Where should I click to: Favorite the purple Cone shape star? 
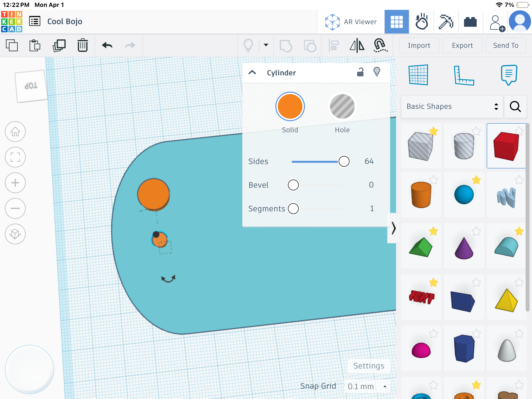pos(476,231)
